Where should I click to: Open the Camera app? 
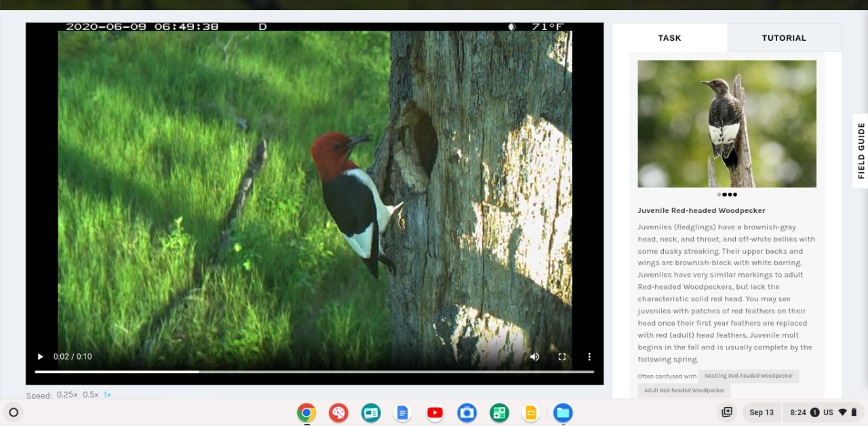click(x=467, y=412)
